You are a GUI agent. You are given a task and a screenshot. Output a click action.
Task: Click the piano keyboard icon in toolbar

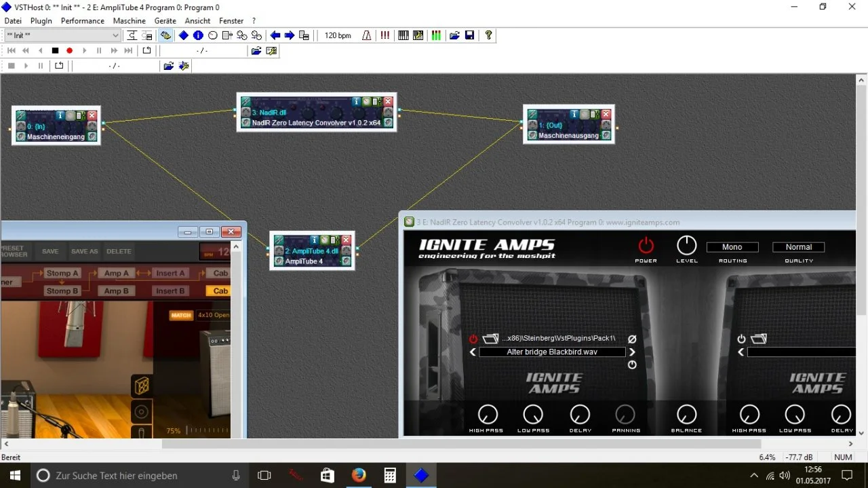click(403, 35)
